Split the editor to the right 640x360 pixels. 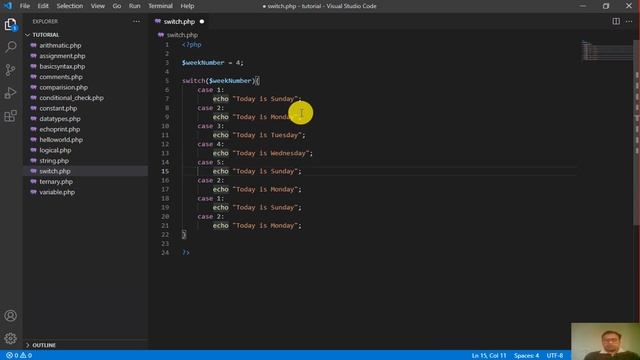point(616,21)
